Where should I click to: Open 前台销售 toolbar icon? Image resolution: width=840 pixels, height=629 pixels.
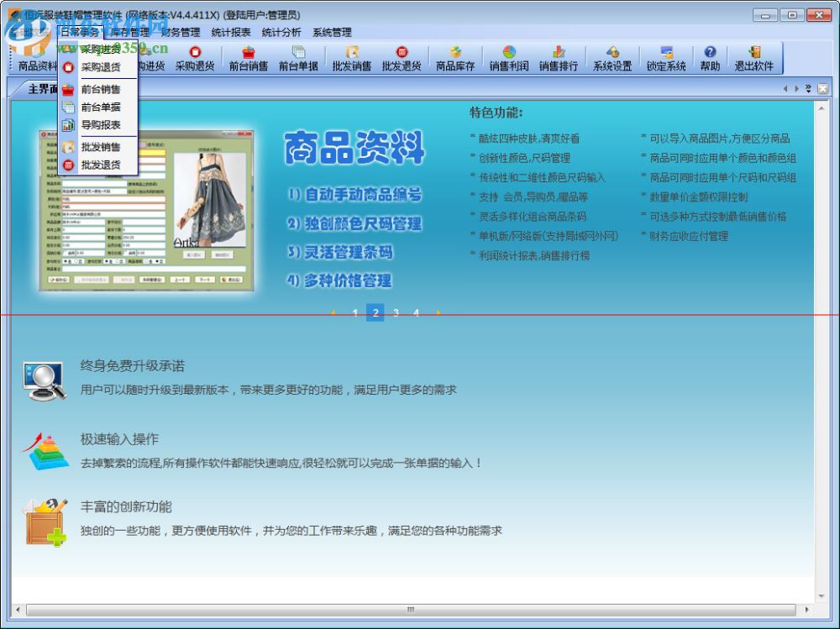pyautogui.click(x=248, y=59)
